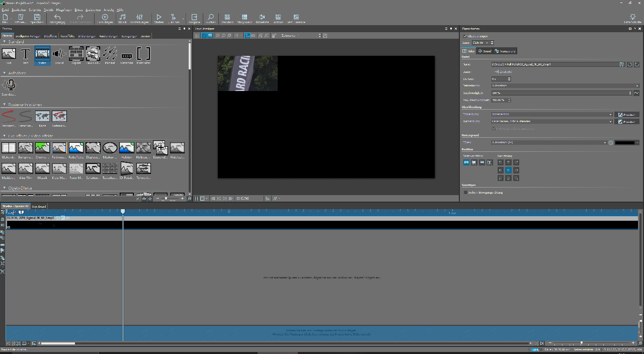Open the Einblendung dropdown
Screen dimensions: 644x354
point(551,115)
